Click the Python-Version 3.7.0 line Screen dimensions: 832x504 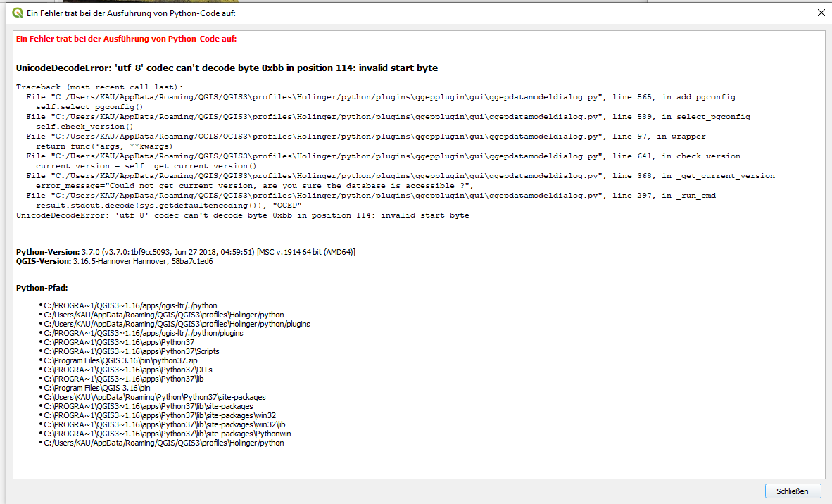(186, 252)
